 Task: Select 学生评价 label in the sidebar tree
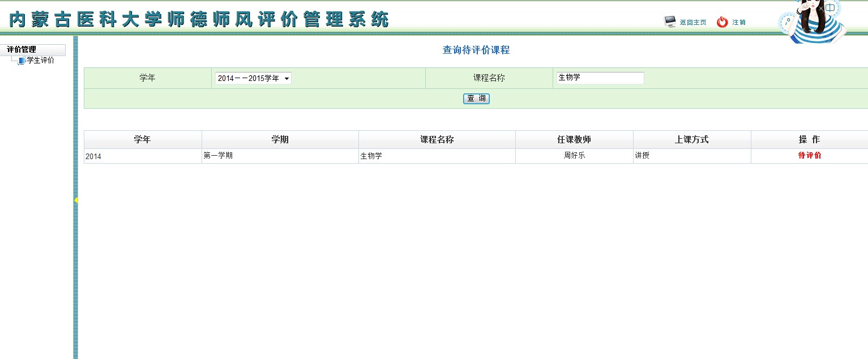[x=41, y=61]
